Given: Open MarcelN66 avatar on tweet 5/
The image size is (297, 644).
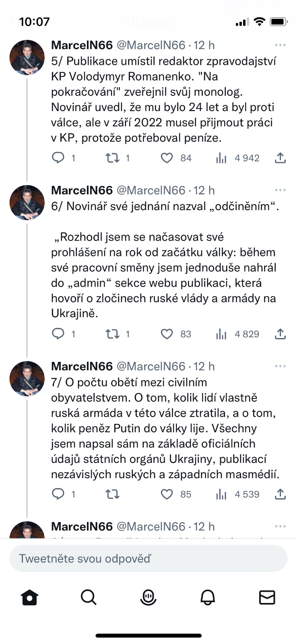Looking at the screenshot, I should [27, 57].
